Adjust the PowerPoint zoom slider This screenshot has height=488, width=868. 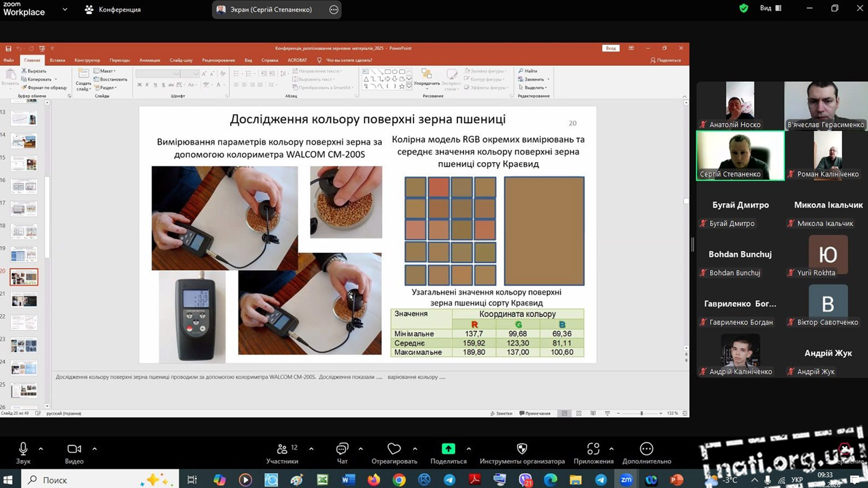pos(641,413)
